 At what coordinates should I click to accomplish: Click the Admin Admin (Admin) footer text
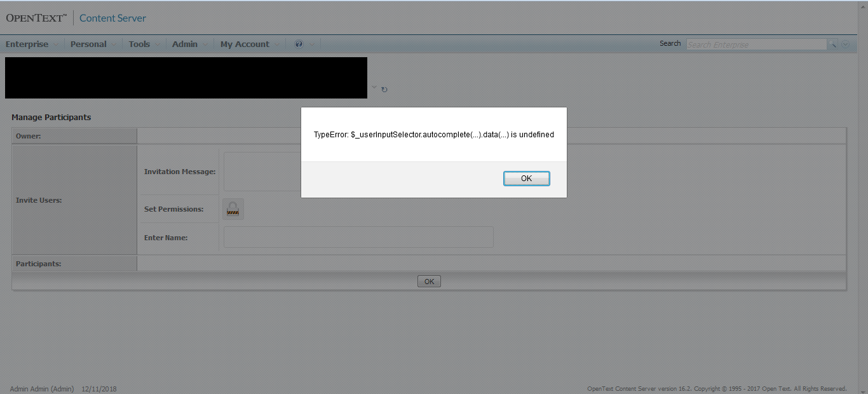[42, 389]
